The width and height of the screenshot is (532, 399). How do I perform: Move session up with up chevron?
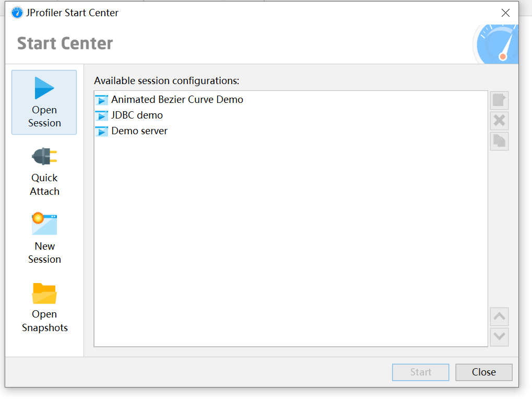point(499,316)
